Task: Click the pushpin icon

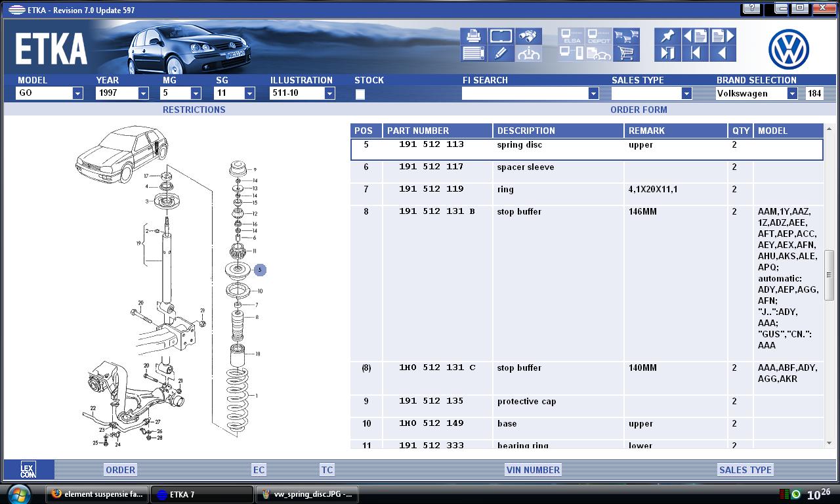Action: tap(667, 36)
